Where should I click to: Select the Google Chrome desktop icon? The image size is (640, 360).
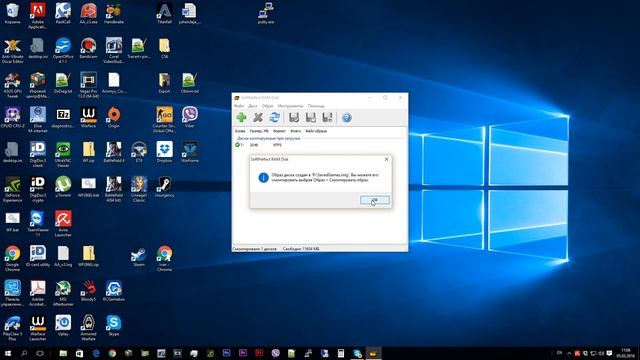(x=13, y=258)
